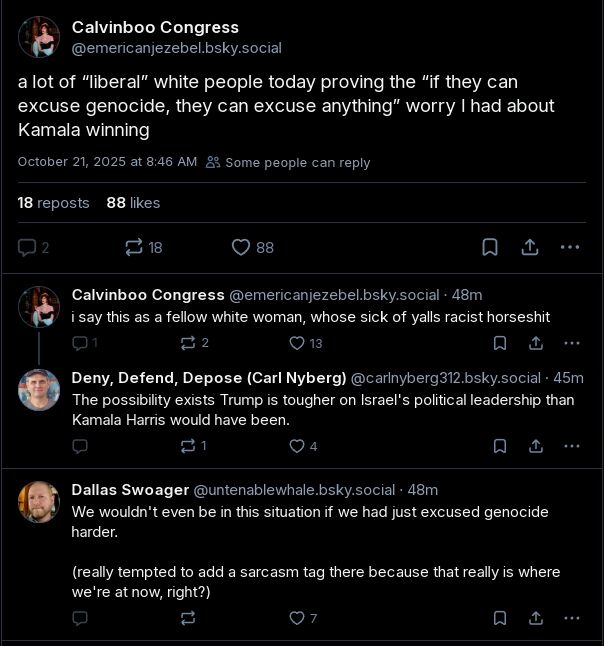Open more options on Dallas Swoager's comment

tap(572, 618)
